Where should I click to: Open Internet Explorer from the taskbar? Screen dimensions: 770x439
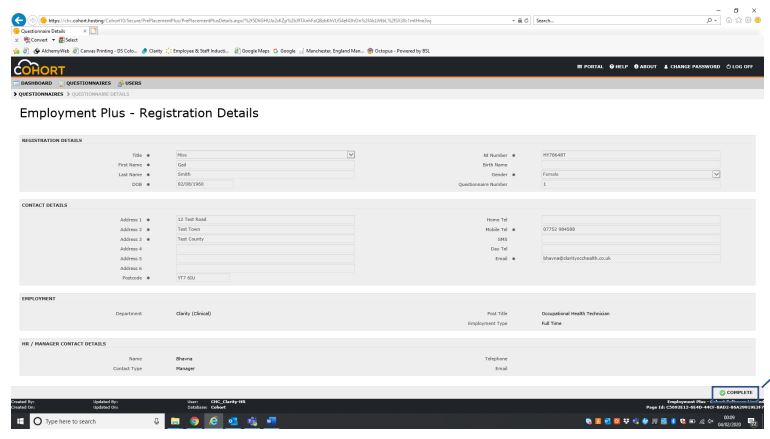click(214, 421)
